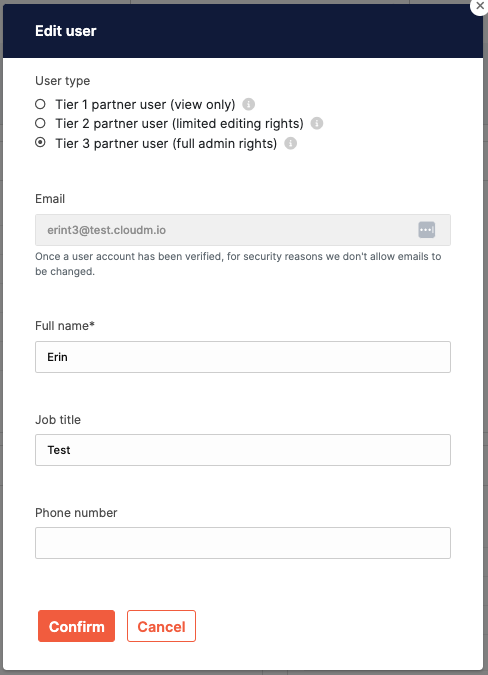Close the Edit user dialog with X
Screen dimensions: 488x675
(x=480, y=6)
